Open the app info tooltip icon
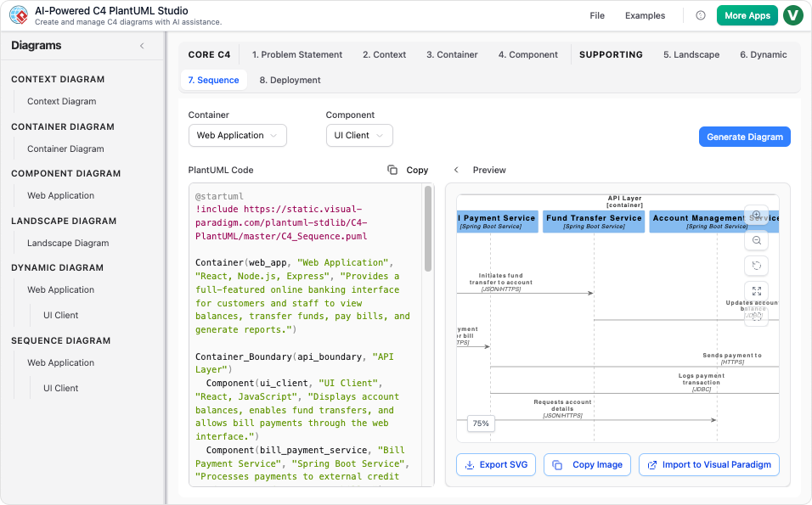Screen dimensions: 812x505 [699, 15]
